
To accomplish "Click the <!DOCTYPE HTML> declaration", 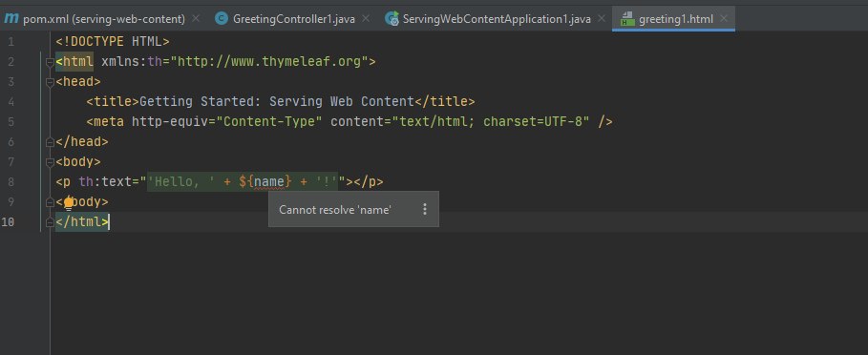I will tap(113, 41).
